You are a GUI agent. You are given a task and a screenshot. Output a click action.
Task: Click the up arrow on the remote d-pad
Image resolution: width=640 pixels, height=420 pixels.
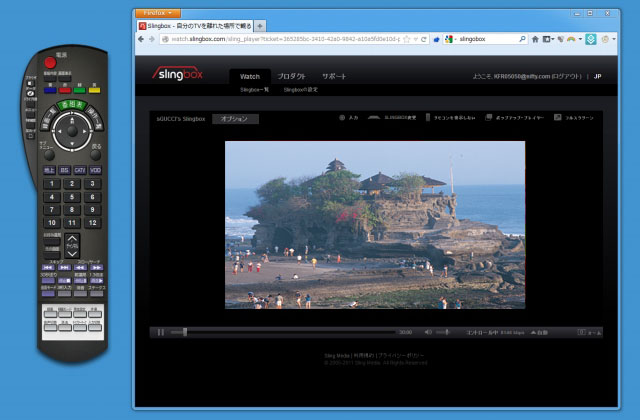pos(72,120)
